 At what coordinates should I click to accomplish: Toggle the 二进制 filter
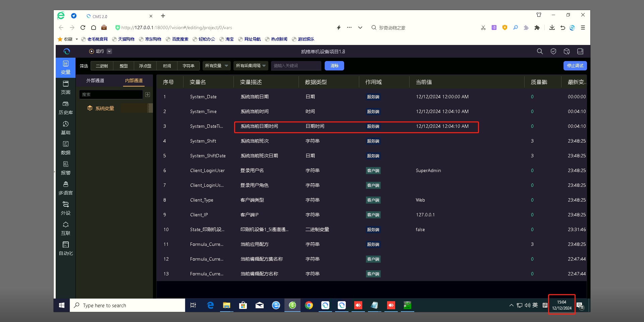(x=102, y=66)
